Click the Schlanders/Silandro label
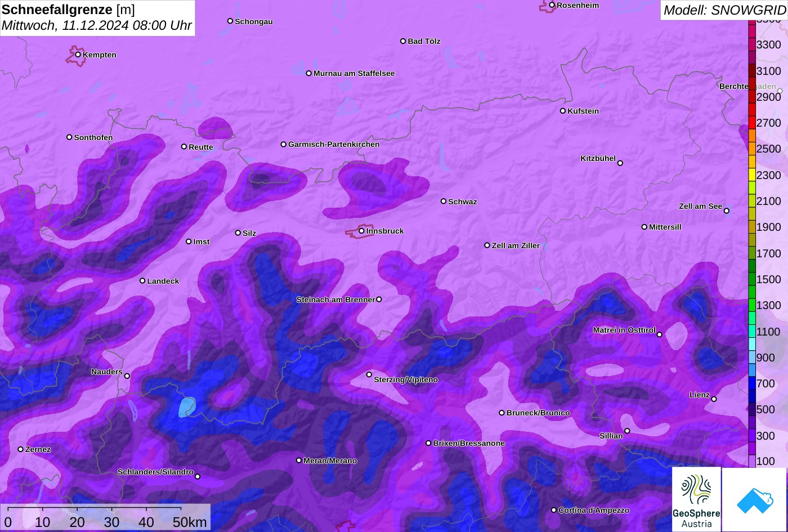 [x=155, y=472]
